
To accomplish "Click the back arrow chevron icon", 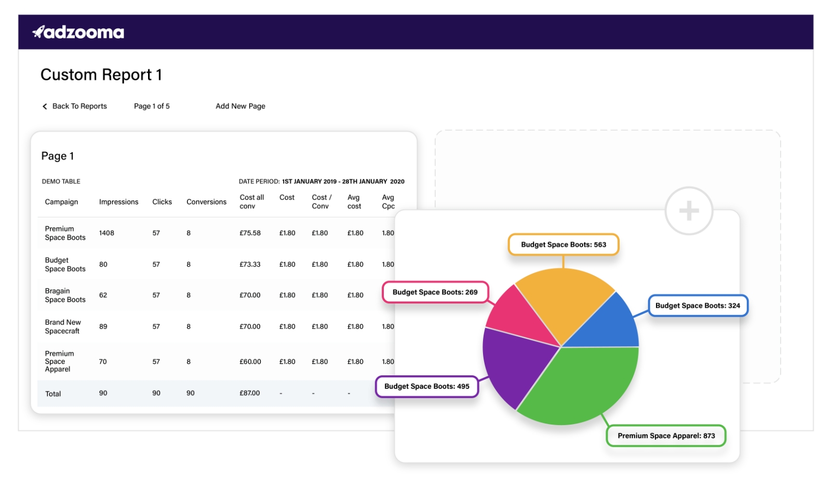I will coord(45,106).
